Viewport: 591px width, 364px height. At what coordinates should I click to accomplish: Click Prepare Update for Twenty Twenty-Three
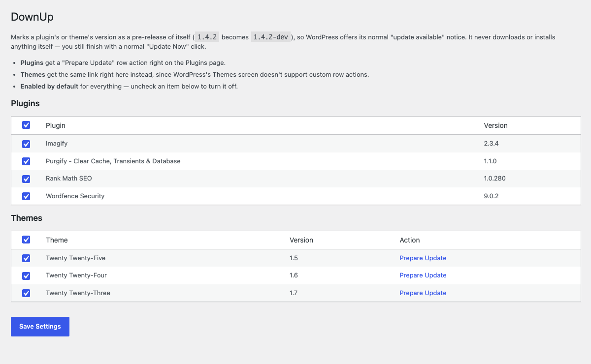coord(423,293)
